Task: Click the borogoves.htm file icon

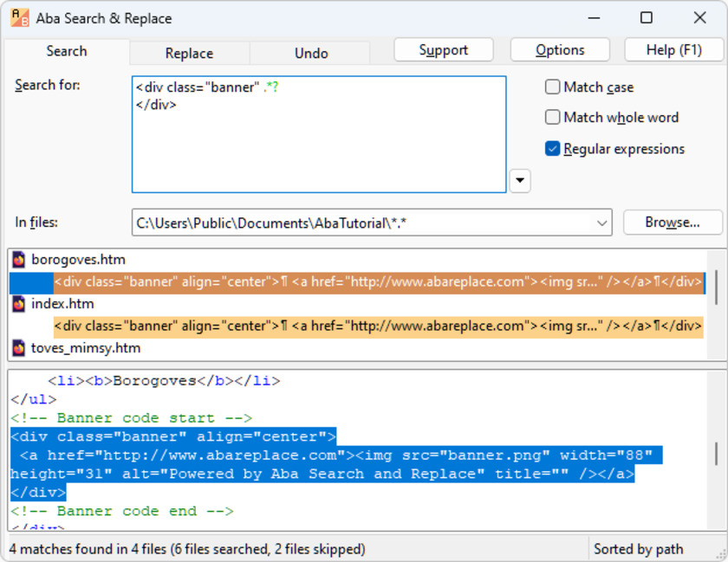Action: click(x=19, y=260)
